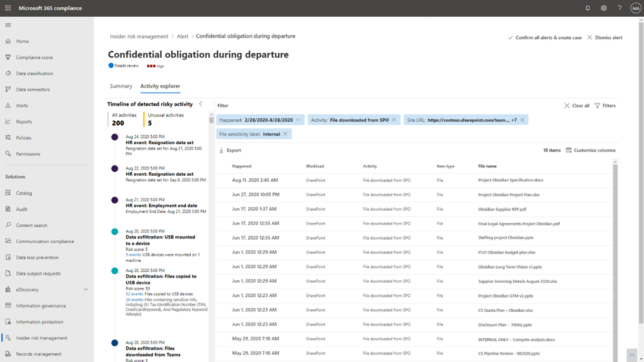
Task: Sort by Happened column header
Action: click(x=242, y=166)
